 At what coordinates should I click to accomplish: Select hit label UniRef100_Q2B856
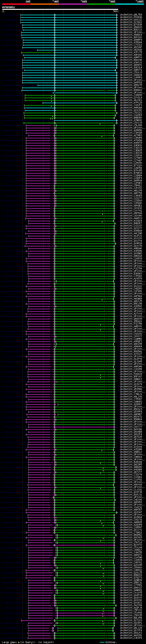tap(131, 130)
